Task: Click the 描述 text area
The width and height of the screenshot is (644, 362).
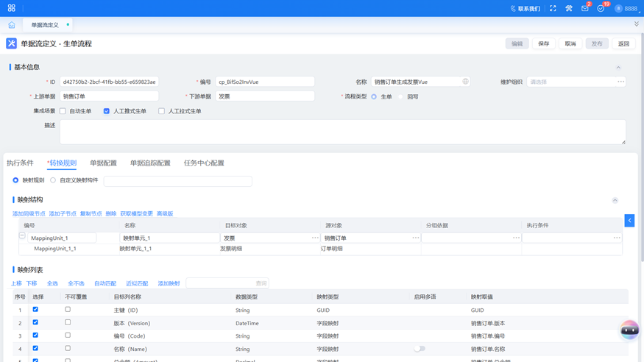Action: point(342,132)
